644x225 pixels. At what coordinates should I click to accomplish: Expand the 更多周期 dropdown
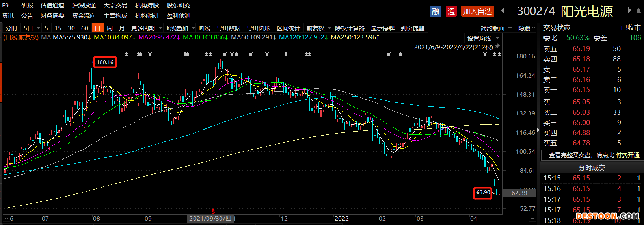click(147, 28)
